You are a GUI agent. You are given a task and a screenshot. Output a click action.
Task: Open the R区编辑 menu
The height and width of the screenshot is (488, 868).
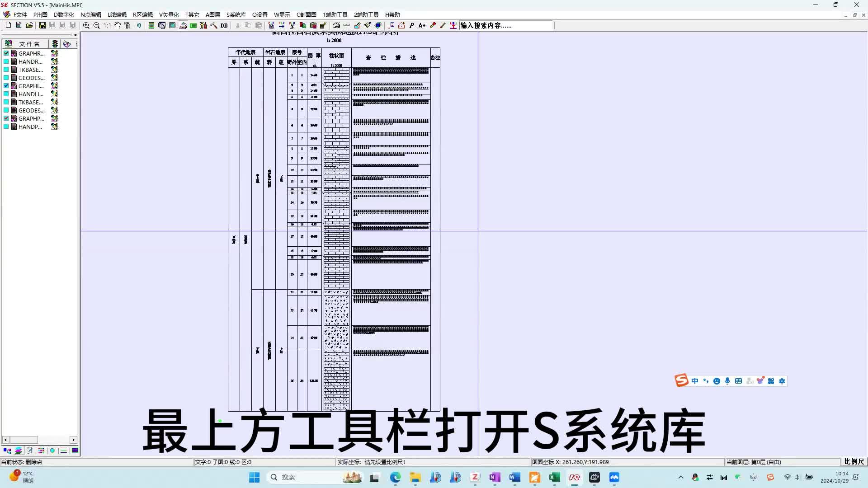click(x=143, y=15)
